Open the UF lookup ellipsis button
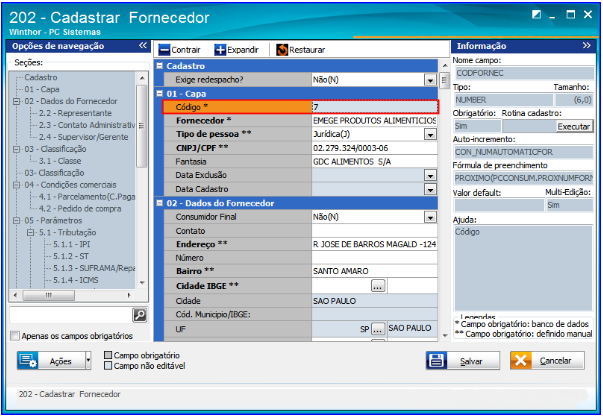The height and width of the screenshot is (418, 603). (x=378, y=328)
